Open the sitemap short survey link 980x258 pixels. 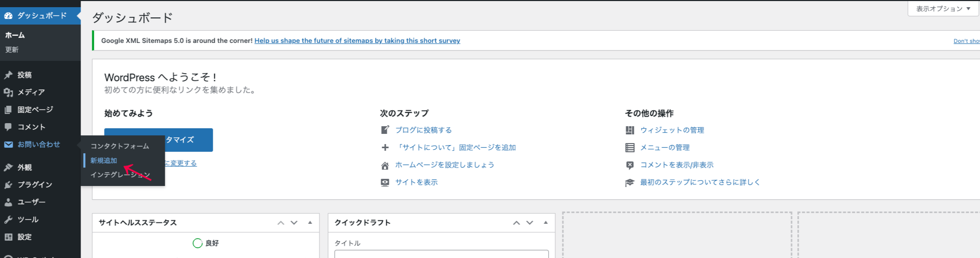357,41
